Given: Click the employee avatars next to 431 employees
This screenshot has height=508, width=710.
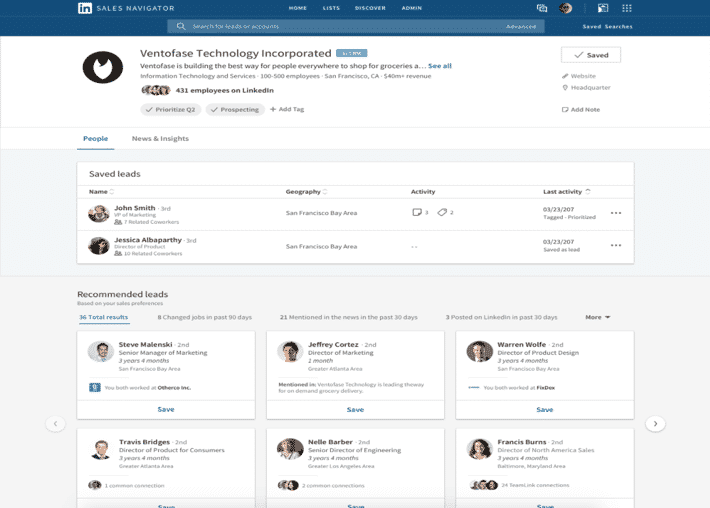Looking at the screenshot, I should pyautogui.click(x=156, y=90).
